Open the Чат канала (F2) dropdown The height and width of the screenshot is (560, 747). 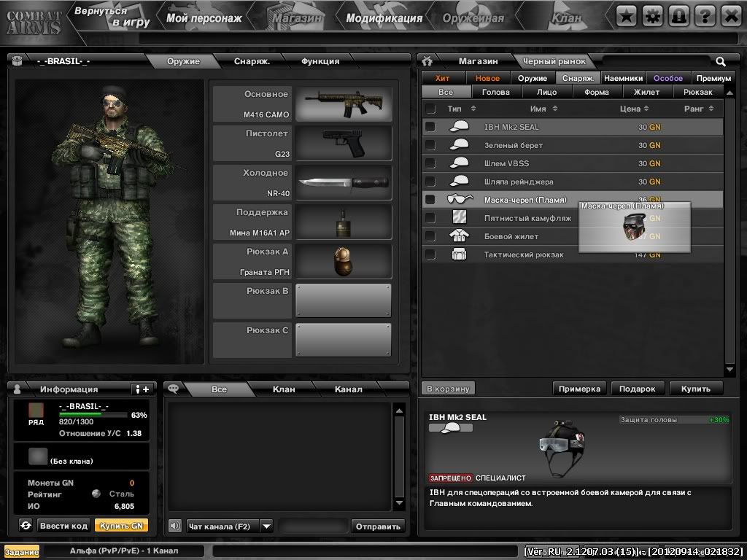pyautogui.click(x=266, y=526)
